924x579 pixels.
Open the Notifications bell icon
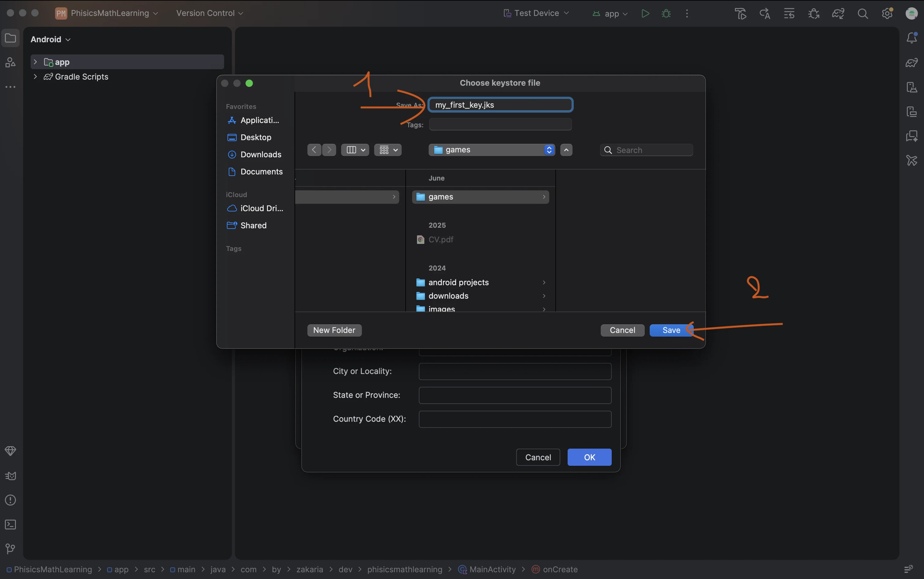coord(912,38)
